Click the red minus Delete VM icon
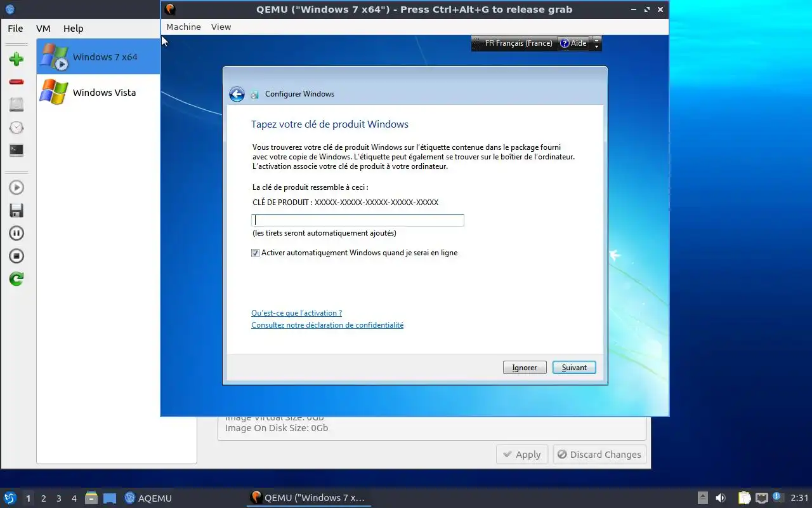This screenshot has height=508, width=812. pos(16,82)
